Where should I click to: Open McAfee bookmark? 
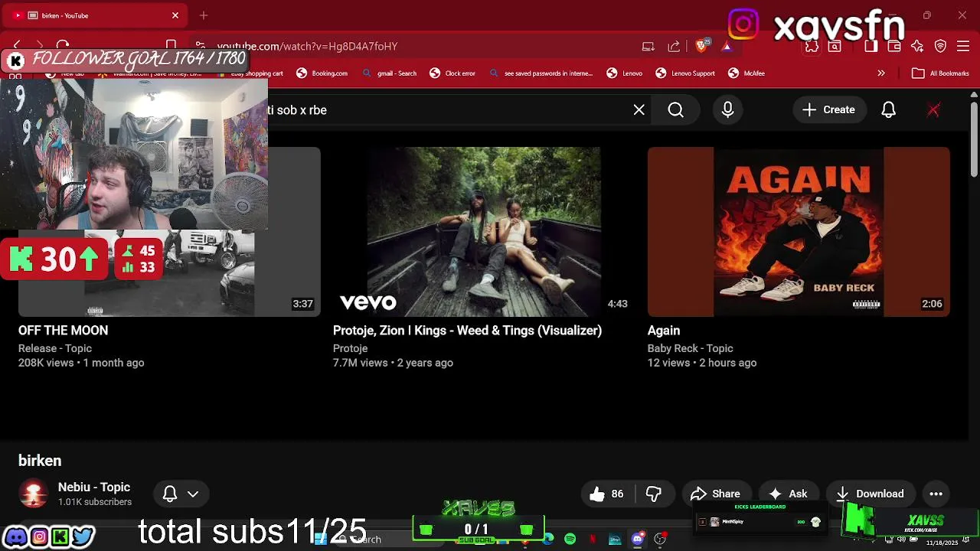pyautogui.click(x=746, y=73)
